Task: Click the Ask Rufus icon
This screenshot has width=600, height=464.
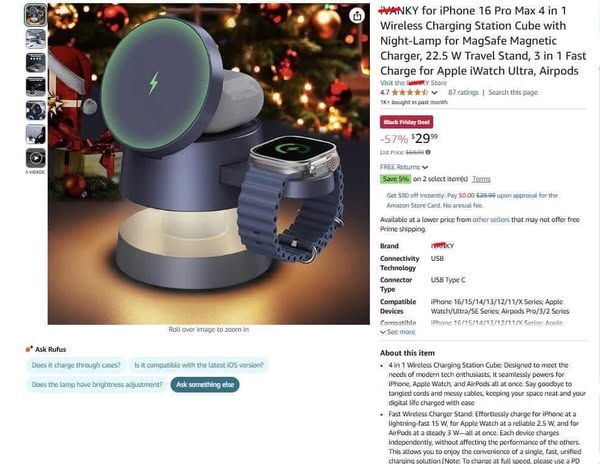Action: [x=29, y=349]
